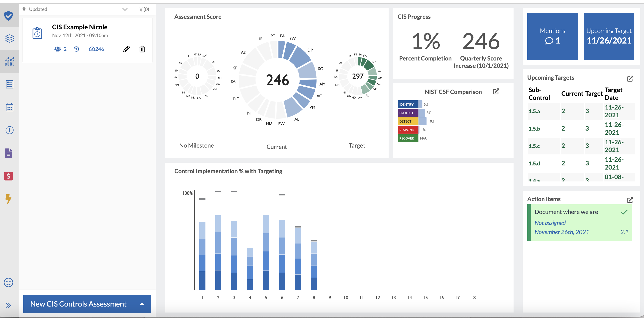Click the Upcoming Target 11/26/2021 tile
This screenshot has width=644, height=318.
[x=609, y=36]
